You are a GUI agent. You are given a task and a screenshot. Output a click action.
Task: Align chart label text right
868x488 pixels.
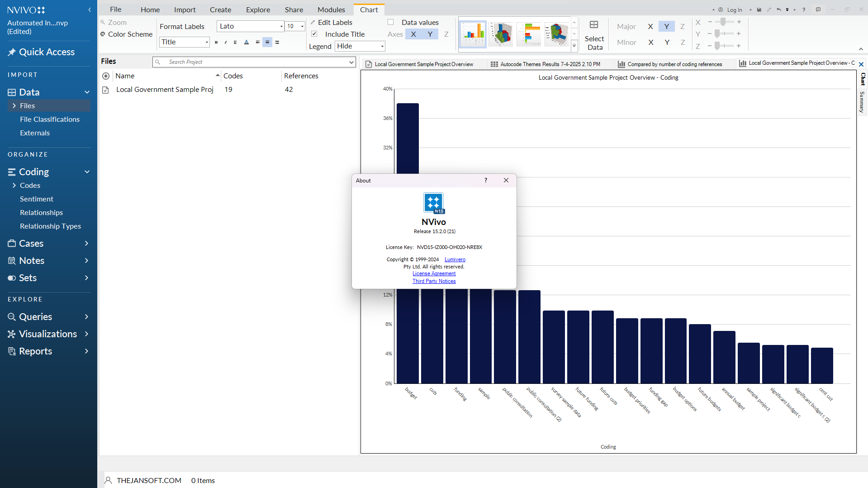[x=277, y=42]
